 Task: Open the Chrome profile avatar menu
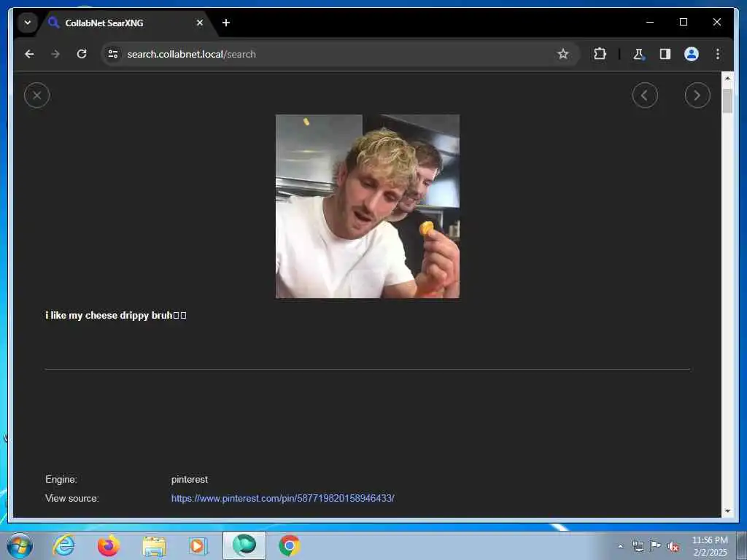692,54
